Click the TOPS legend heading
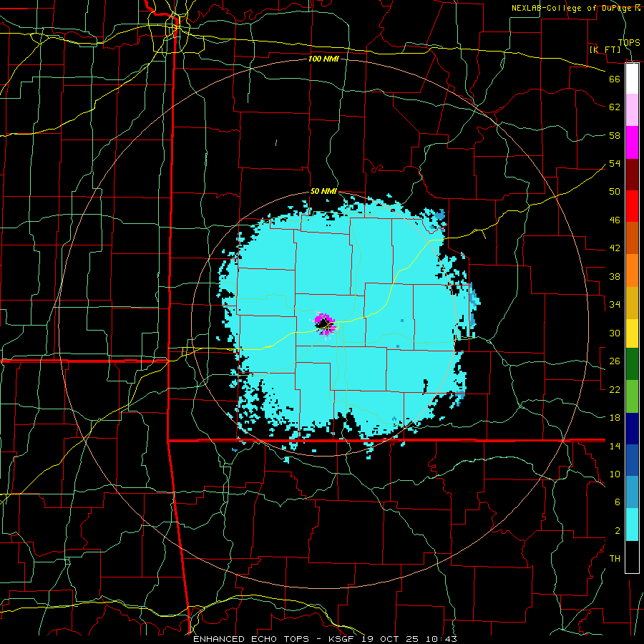 point(629,42)
